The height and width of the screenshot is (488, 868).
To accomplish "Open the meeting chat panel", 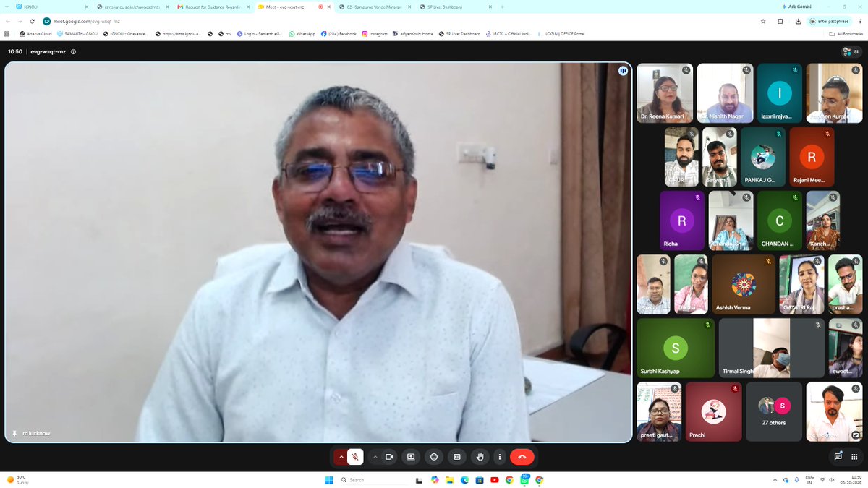I will point(838,457).
